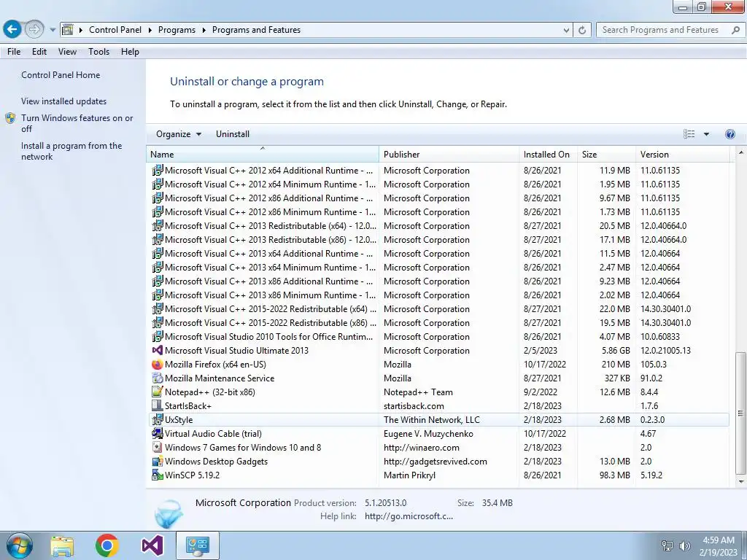Select Microsoft Visual Studio Ultimate 2013 icon

coord(158,351)
